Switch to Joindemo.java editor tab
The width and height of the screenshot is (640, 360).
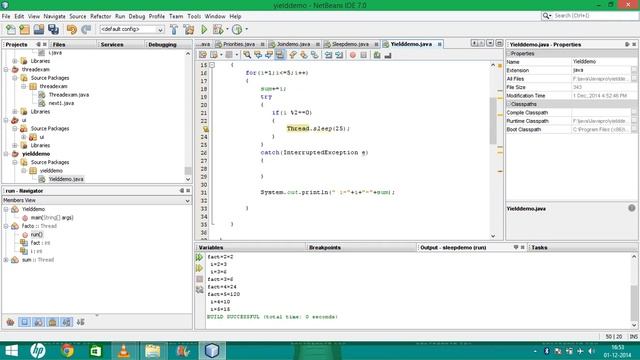point(293,44)
